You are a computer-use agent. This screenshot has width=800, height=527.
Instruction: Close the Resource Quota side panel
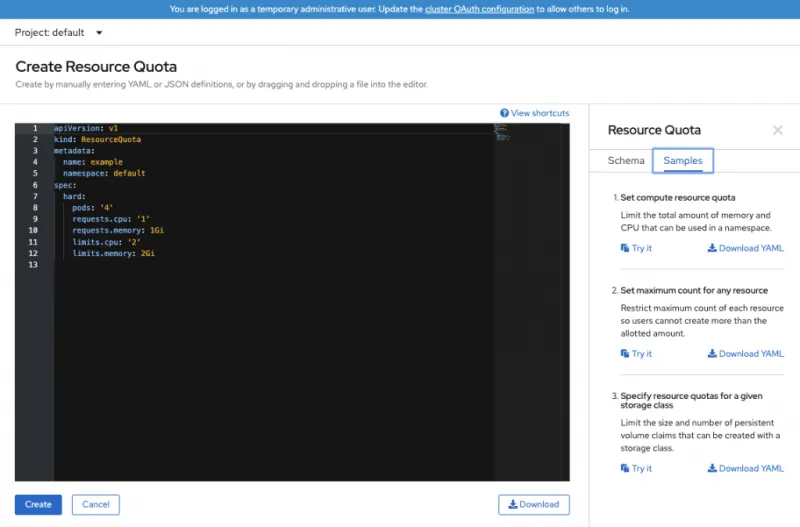[777, 130]
